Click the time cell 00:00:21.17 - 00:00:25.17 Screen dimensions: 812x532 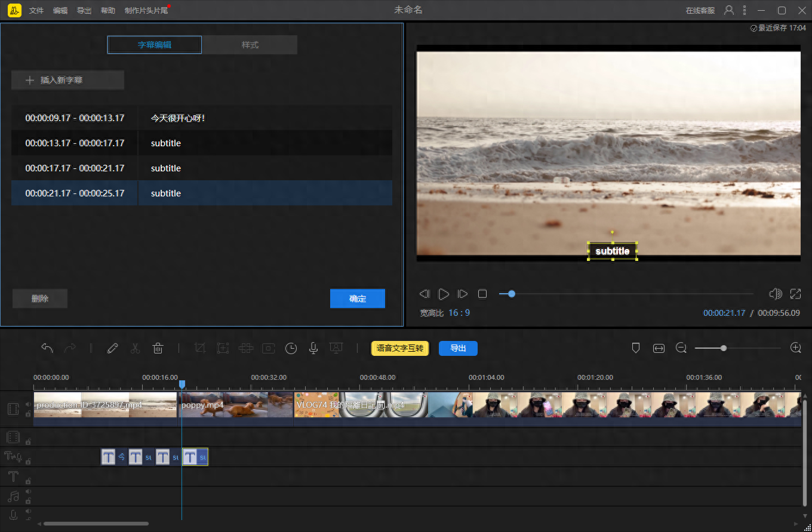pyautogui.click(x=75, y=193)
